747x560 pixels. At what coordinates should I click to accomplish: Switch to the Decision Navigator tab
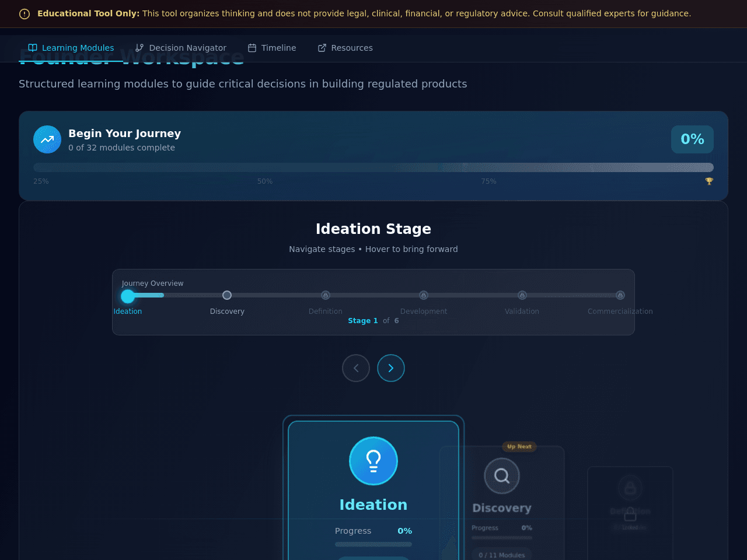coord(180,48)
